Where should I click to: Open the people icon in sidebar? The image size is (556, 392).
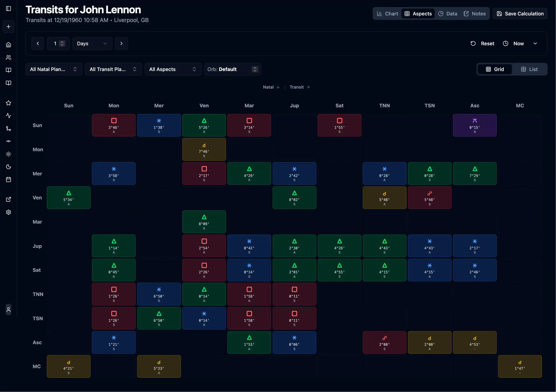coord(8,57)
